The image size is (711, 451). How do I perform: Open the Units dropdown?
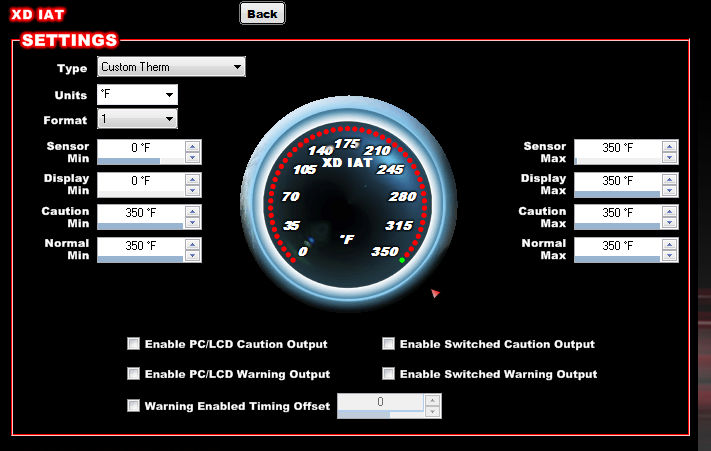click(137, 95)
